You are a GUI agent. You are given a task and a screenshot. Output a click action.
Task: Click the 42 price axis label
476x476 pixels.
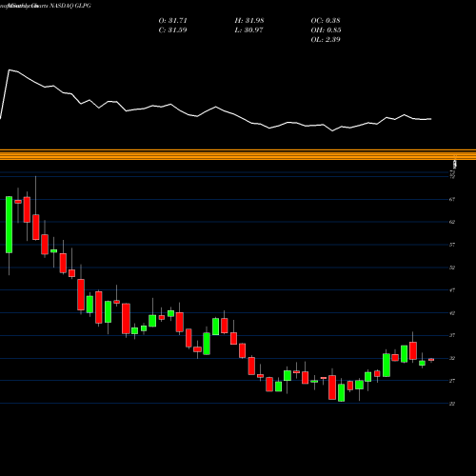(x=452, y=313)
